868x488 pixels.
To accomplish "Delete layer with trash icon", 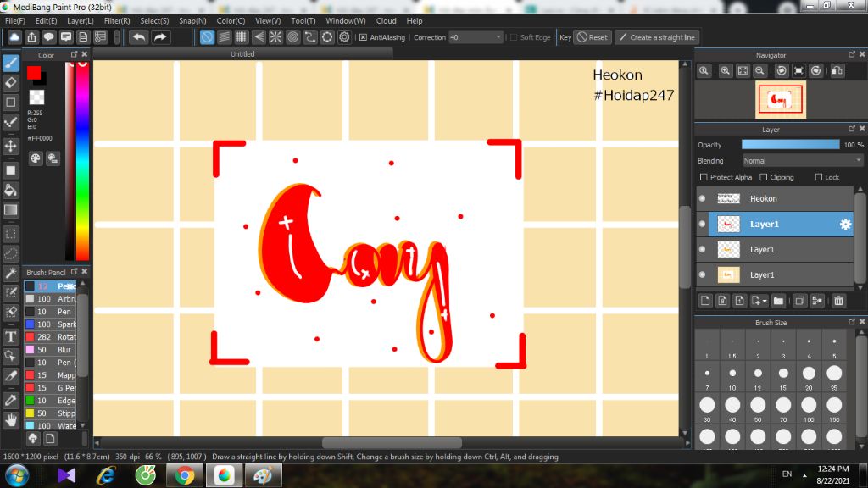I will pos(838,301).
